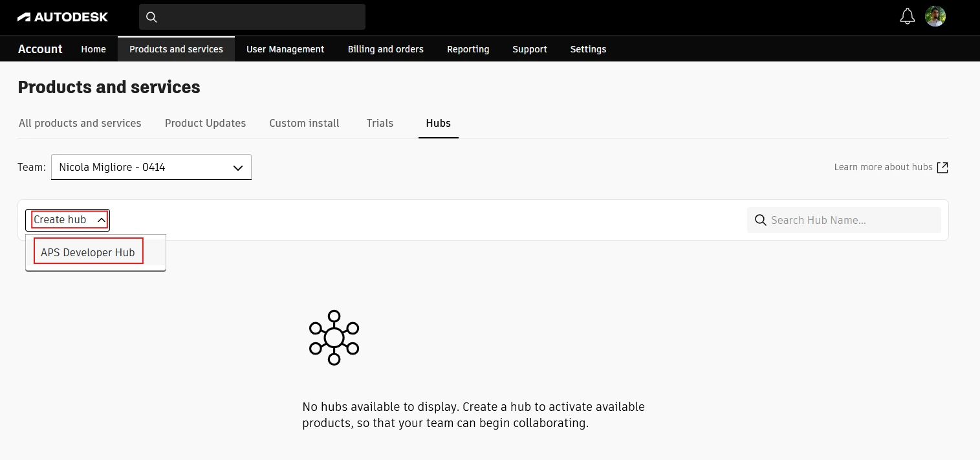
Task: Click the Autodesk logo
Action: [63, 17]
